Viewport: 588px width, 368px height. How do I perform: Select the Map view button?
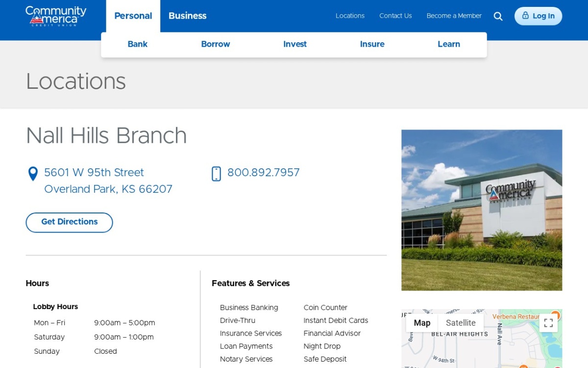point(422,323)
